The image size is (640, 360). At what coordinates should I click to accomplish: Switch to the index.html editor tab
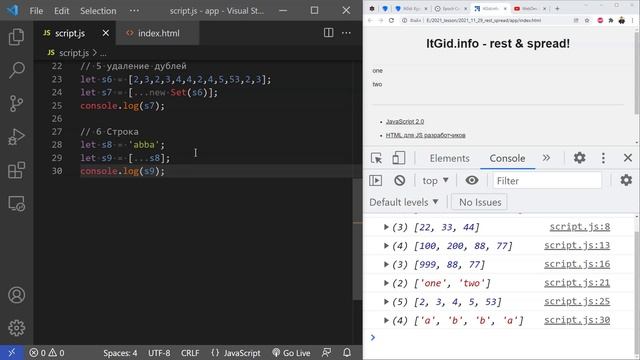click(158, 33)
